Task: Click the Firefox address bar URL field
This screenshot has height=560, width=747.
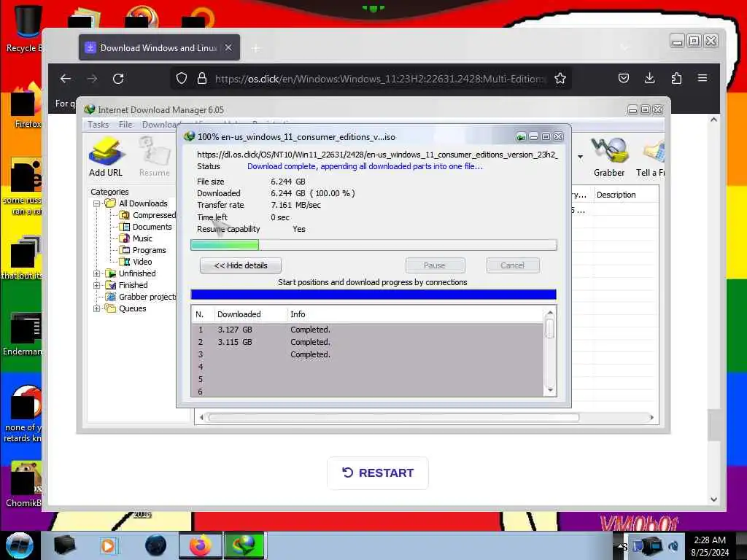Action: (379, 79)
